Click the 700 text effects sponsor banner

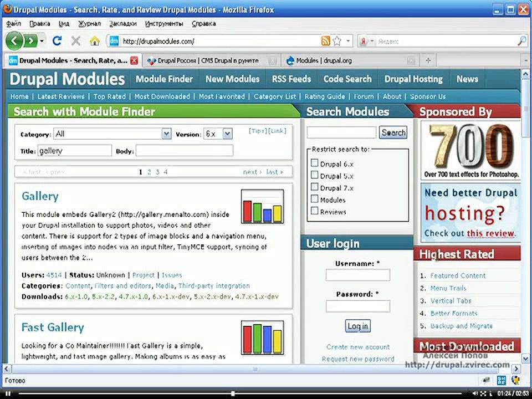[470, 150]
